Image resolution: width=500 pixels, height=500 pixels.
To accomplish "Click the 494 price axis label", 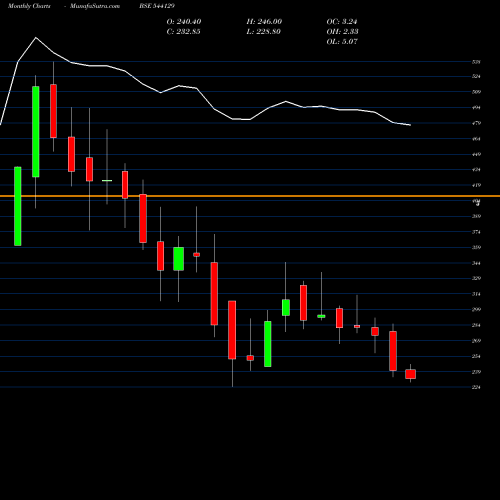I will click(476, 108).
